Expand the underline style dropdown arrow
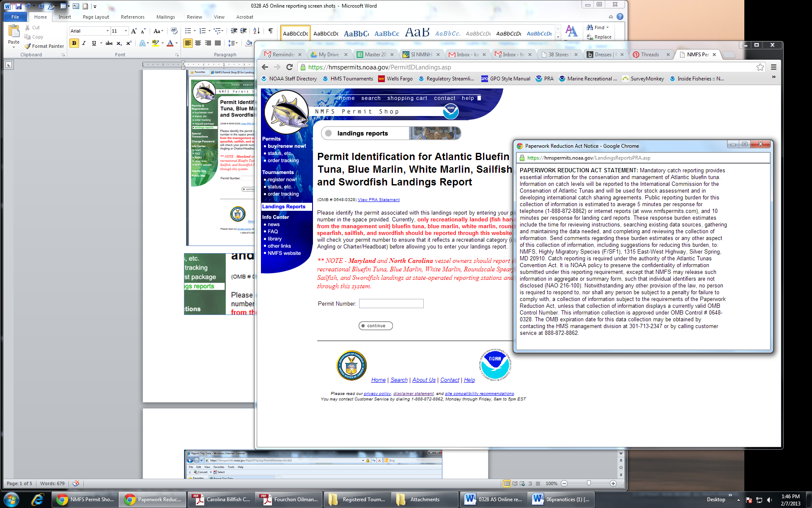Screen dimensions: 812x508 (x=101, y=43)
